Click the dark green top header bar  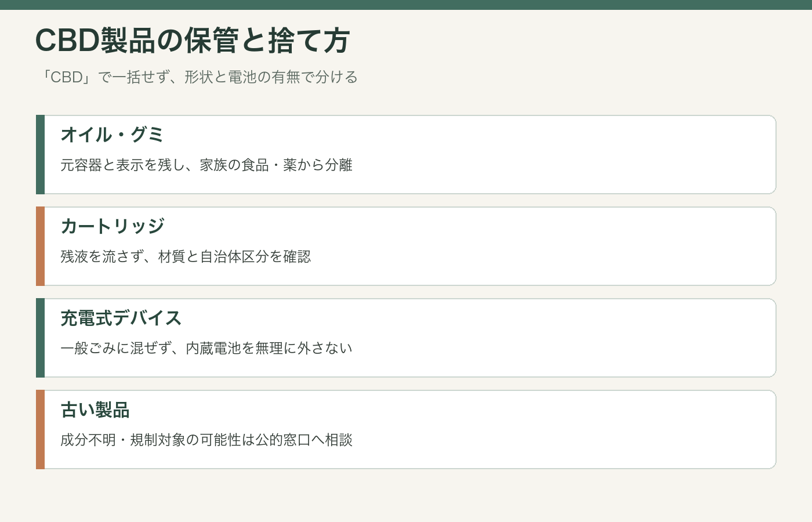pyautogui.click(x=406, y=5)
